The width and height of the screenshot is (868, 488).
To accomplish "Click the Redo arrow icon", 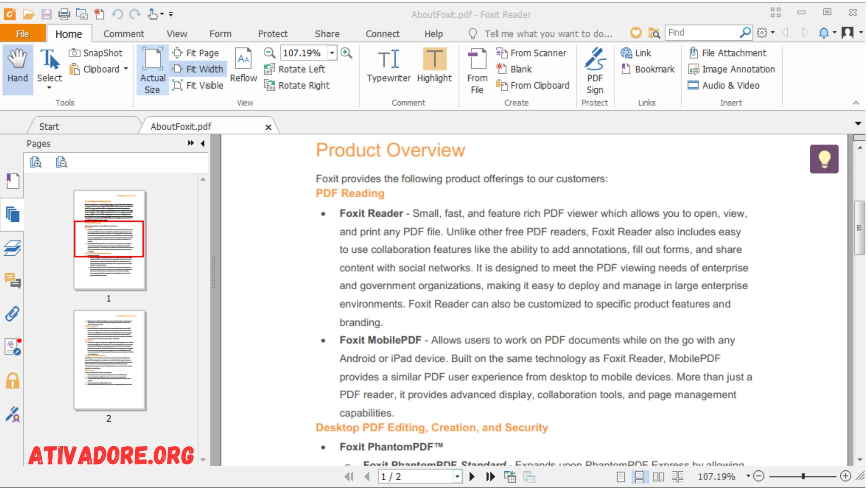I will 135,14.
